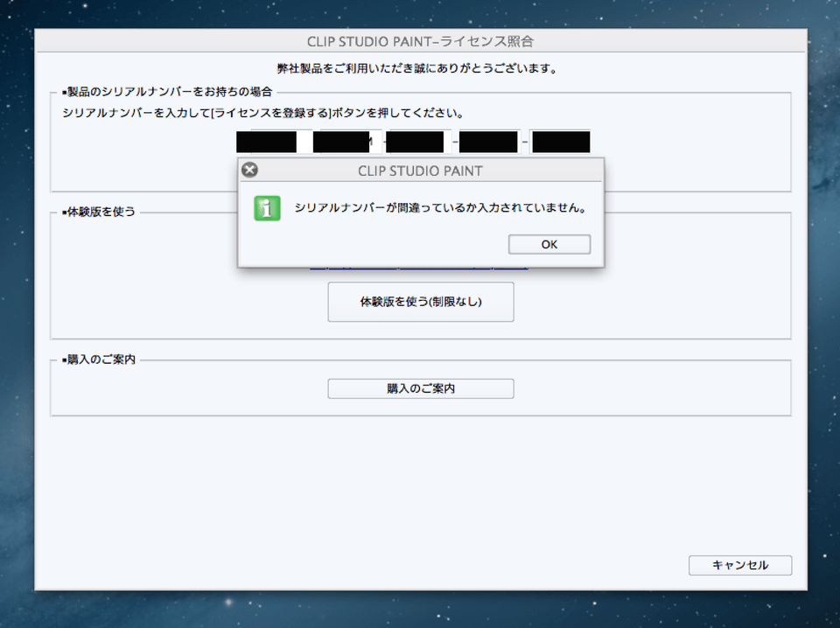This screenshot has width=840, height=628.
Task: Focus the fourth serial number field
Action: click(488, 142)
